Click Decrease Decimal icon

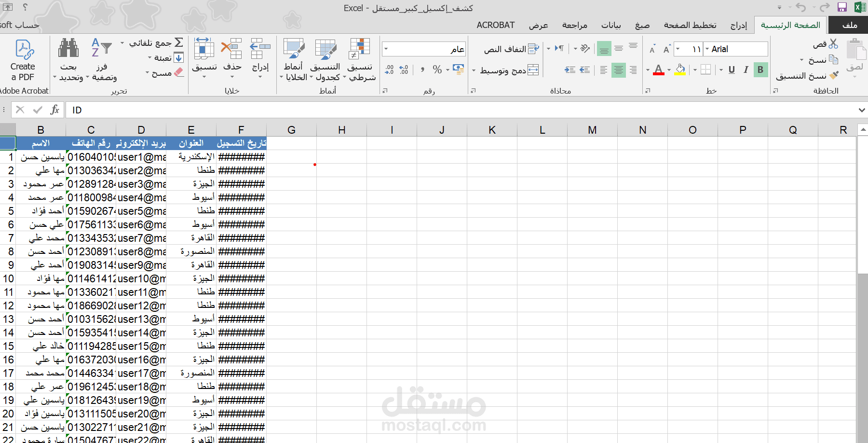(x=390, y=70)
